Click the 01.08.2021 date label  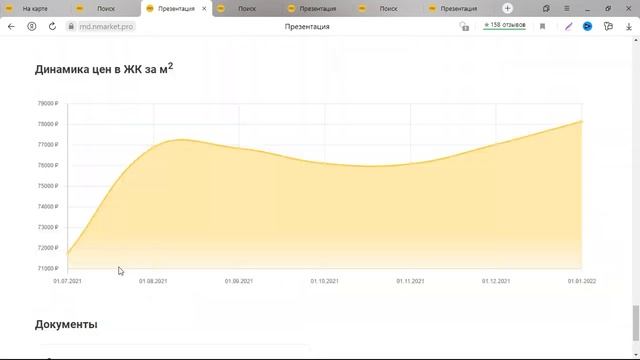coord(153,281)
